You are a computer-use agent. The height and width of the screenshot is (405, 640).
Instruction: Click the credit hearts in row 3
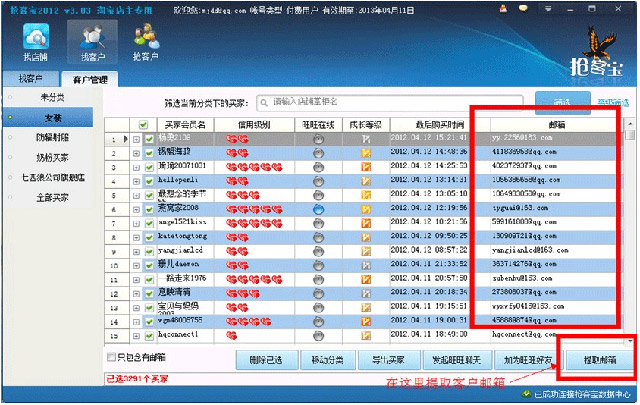pos(254,167)
